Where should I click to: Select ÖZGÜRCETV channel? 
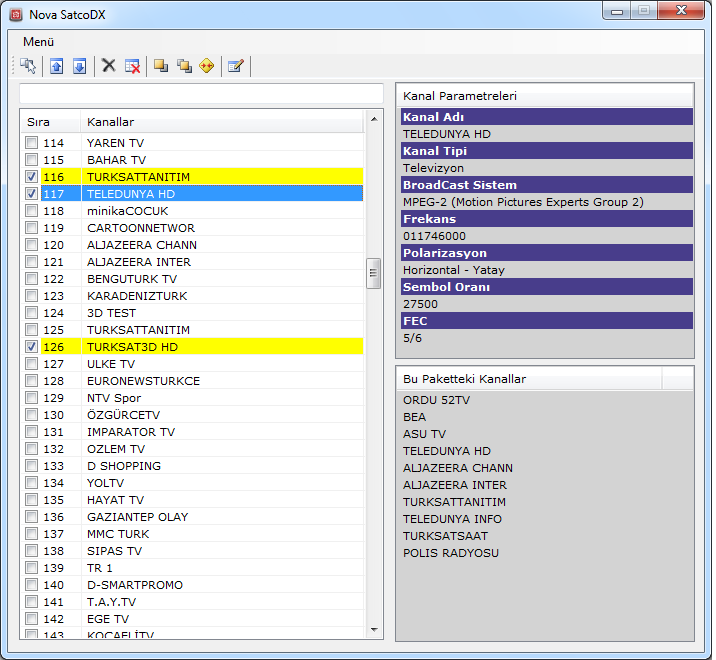[x=192, y=415]
